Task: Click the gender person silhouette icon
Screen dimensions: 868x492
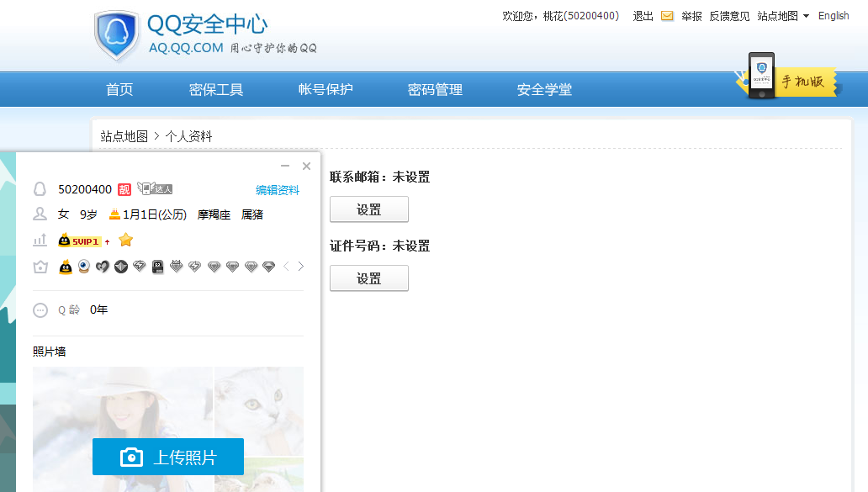Action: [40, 214]
